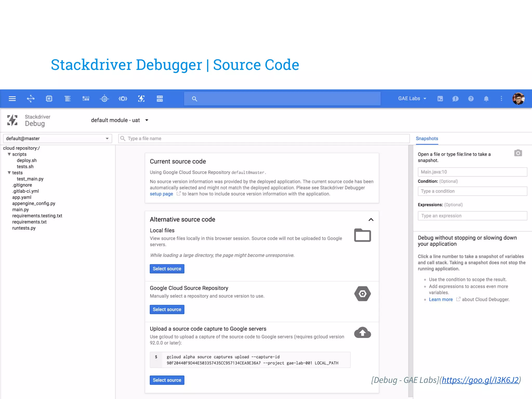This screenshot has width=532, height=399.
Task: Open the goo.gl/I3K6J2 link
Action: pyautogui.click(x=480, y=380)
